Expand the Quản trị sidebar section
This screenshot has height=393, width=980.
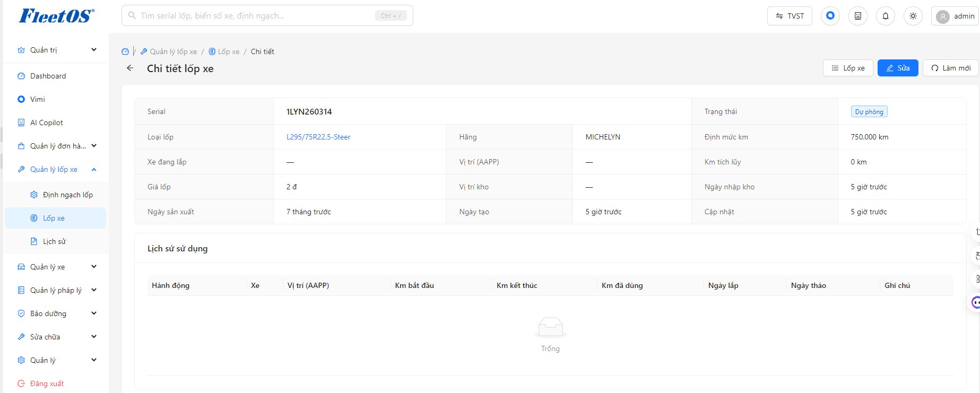click(56, 50)
